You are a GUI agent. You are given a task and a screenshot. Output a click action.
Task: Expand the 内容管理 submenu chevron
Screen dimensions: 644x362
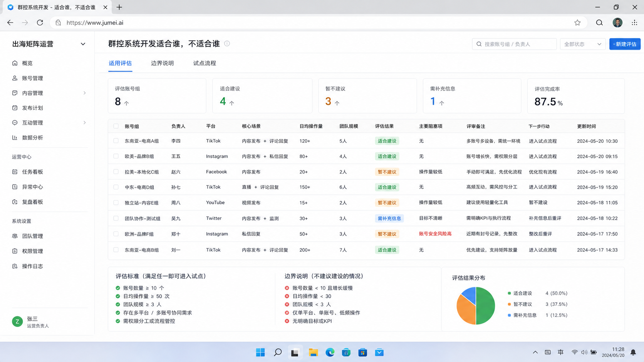point(84,93)
